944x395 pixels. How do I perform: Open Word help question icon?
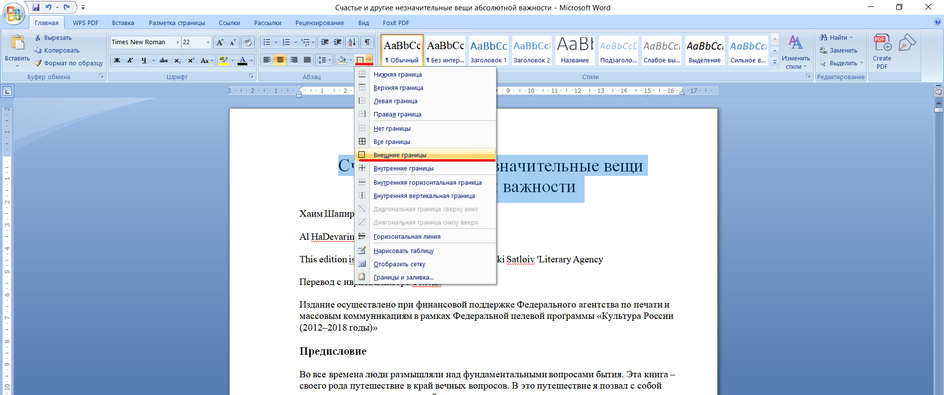pos(936,23)
